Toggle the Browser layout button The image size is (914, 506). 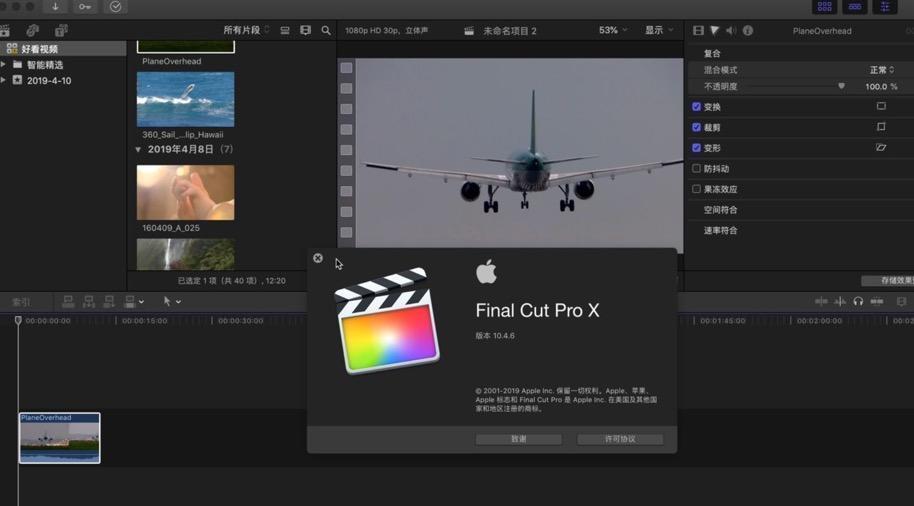824,7
